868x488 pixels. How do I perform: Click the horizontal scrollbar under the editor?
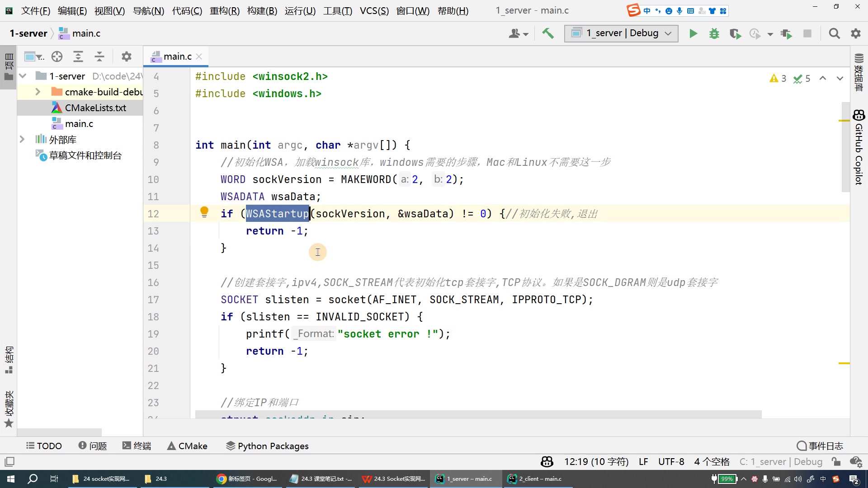(478, 414)
